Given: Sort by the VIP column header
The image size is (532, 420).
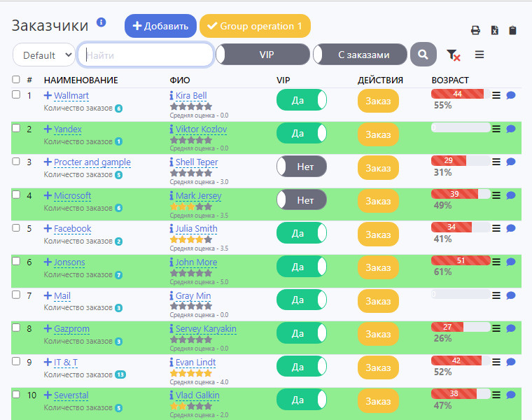Looking at the screenshot, I should pyautogui.click(x=283, y=80).
